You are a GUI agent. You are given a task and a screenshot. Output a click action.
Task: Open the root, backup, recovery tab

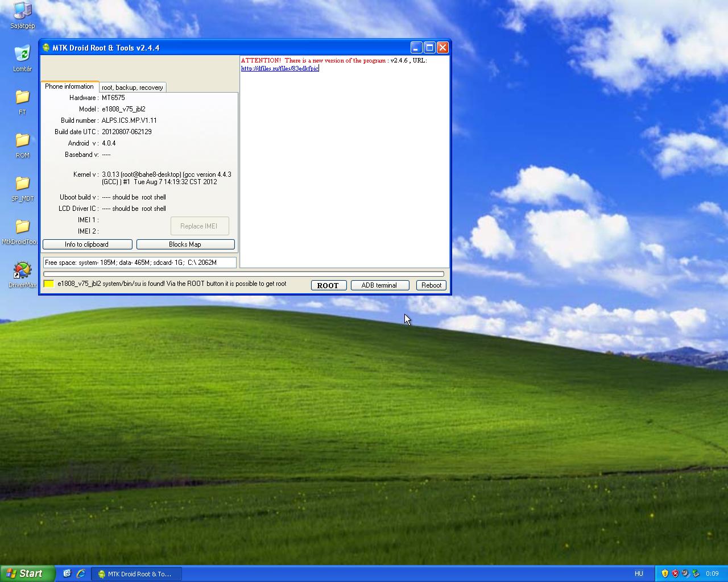coord(133,88)
